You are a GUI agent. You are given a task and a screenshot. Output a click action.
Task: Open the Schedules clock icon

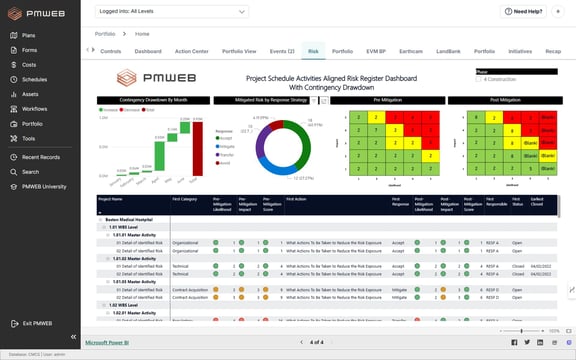(14, 79)
